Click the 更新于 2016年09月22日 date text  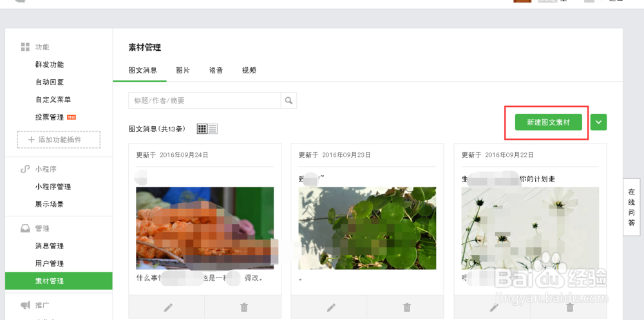point(497,155)
